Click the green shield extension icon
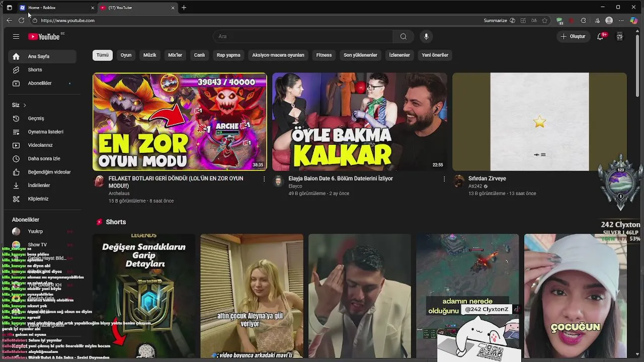The image size is (644, 362). coord(559,21)
